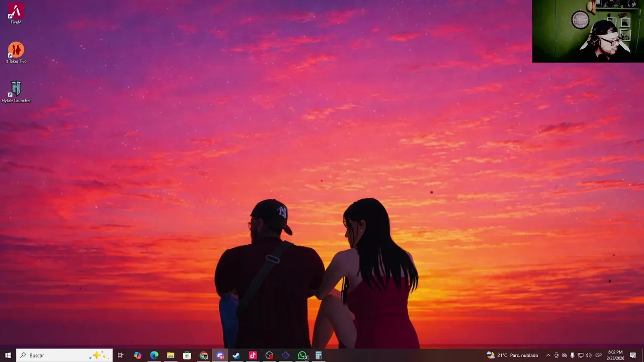
Task: Open the volume speaker control
Action: coord(589,355)
